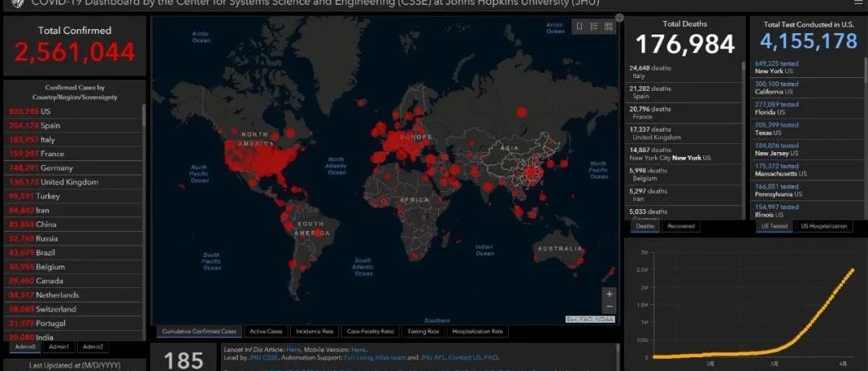
Task: Open the map legend list icon
Action: 594,26
